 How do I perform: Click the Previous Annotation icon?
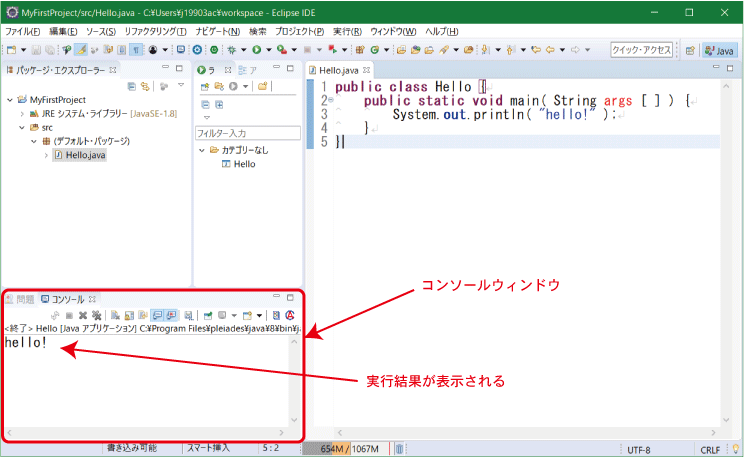pos(511,49)
